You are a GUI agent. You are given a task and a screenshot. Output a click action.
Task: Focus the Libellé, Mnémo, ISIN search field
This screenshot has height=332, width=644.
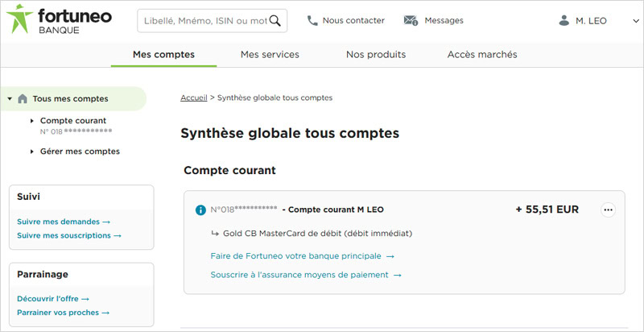point(204,21)
